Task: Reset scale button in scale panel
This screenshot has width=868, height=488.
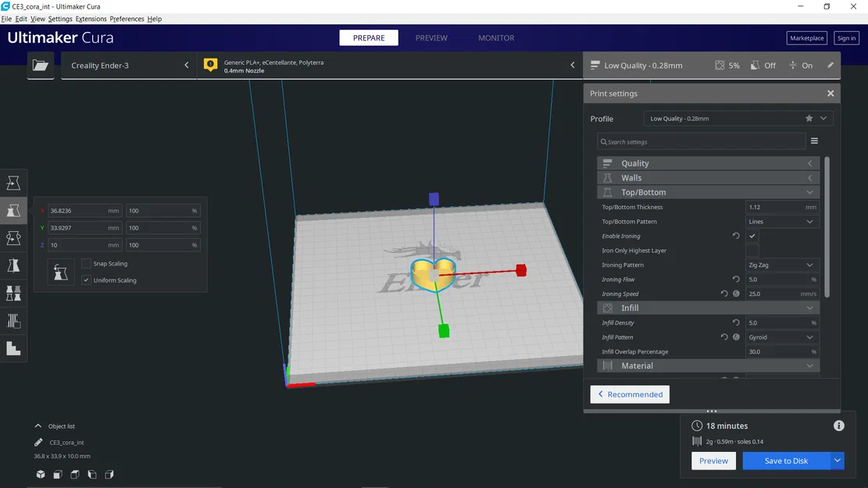Action: pyautogui.click(x=60, y=272)
